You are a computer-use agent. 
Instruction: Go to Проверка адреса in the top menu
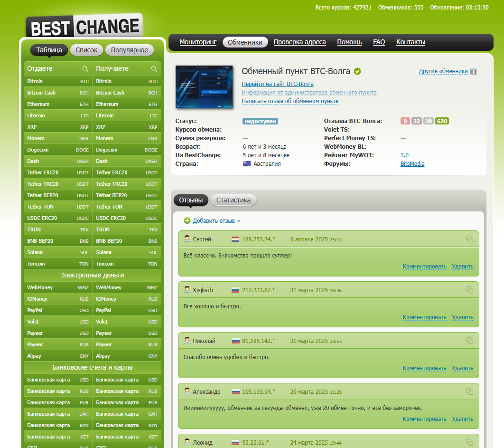pyautogui.click(x=299, y=42)
